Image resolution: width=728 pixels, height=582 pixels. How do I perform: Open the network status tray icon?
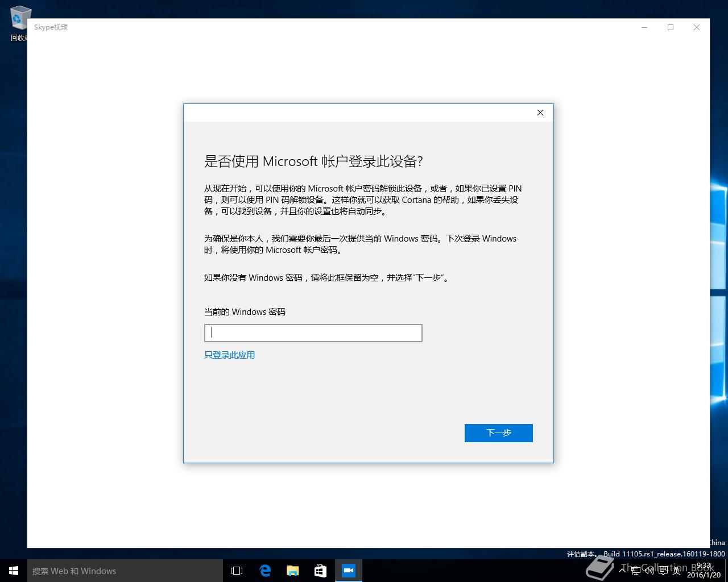[x=636, y=570]
